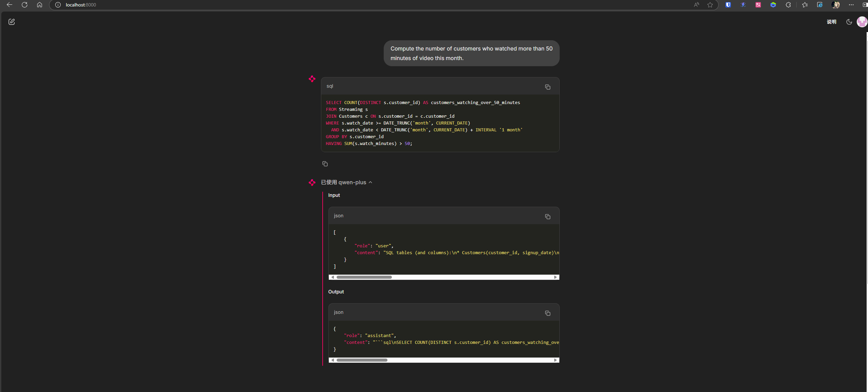Open the blue-green hexagon extension icon
868x392 pixels.
click(773, 5)
